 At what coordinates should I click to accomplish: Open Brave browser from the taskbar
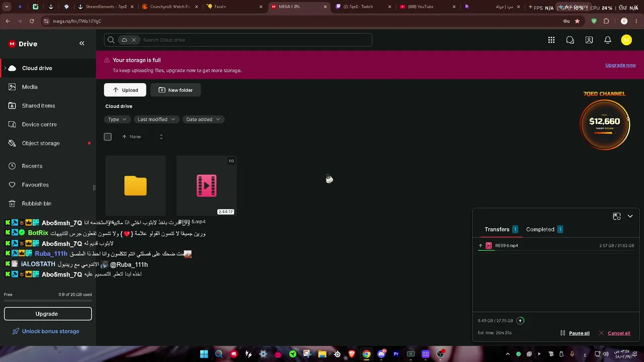tap(352, 354)
